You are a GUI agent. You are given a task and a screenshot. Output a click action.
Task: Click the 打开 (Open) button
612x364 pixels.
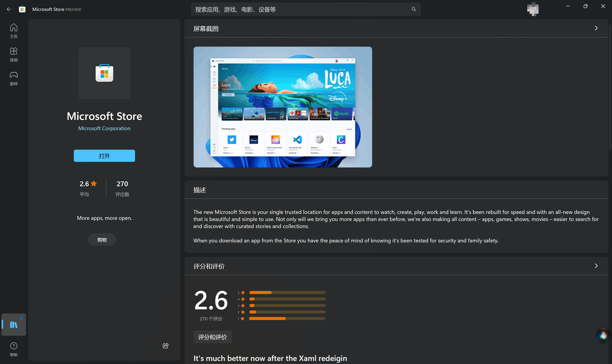(104, 156)
